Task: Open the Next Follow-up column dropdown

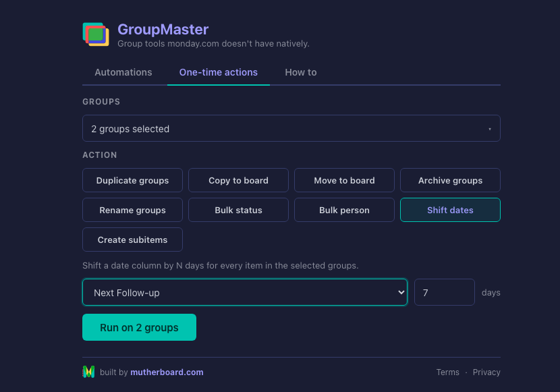Action: click(x=245, y=292)
